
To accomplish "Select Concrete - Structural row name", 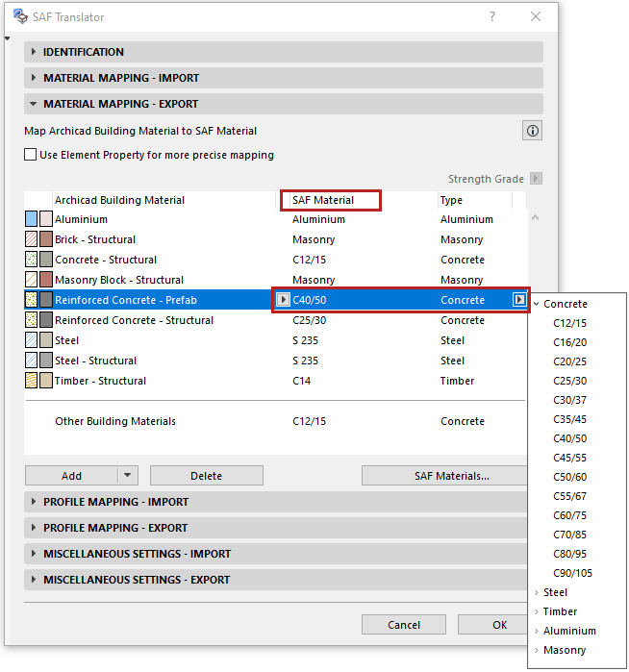I will (x=106, y=260).
